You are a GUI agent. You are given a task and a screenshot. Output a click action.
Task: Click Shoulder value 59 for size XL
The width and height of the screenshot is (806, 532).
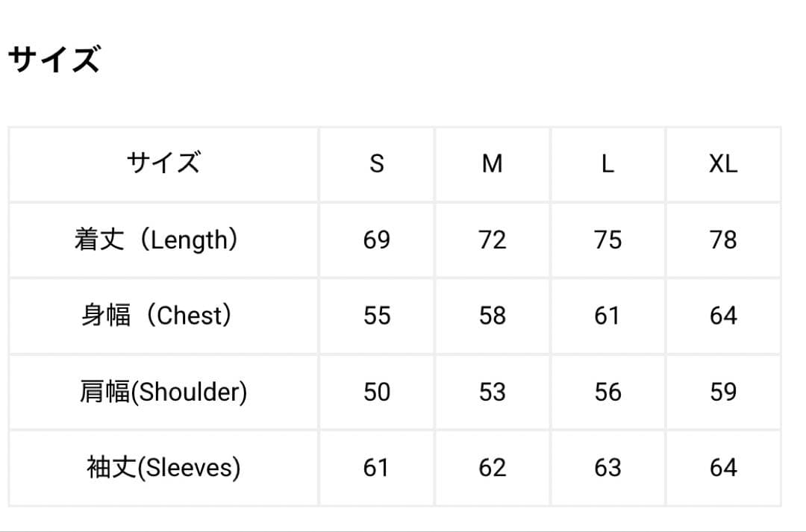723,392
